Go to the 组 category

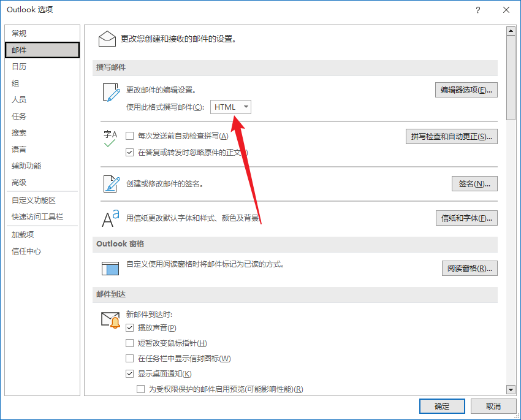coord(42,83)
